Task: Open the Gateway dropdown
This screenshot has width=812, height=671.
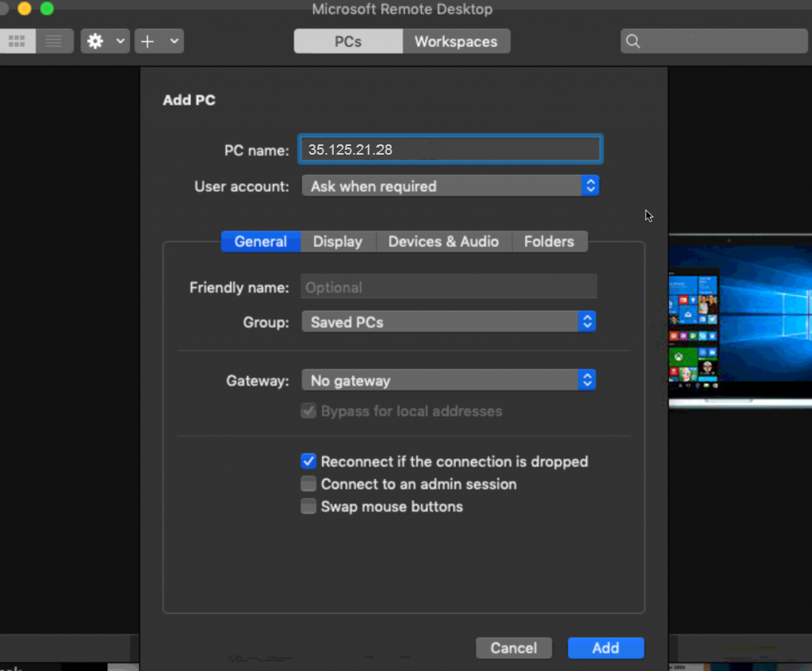Action: (x=448, y=381)
